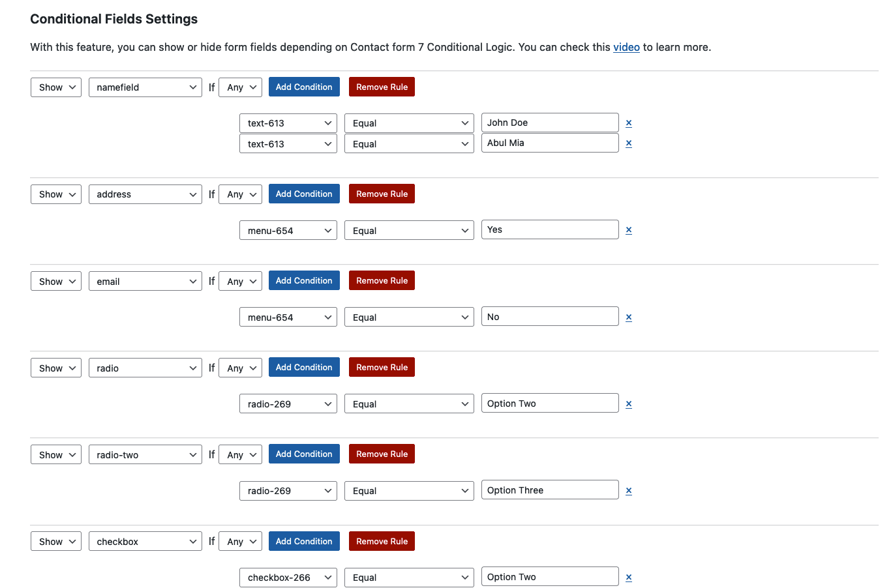Delete the Option Three condition row
The width and height of the screenshot is (893, 588).
click(629, 491)
